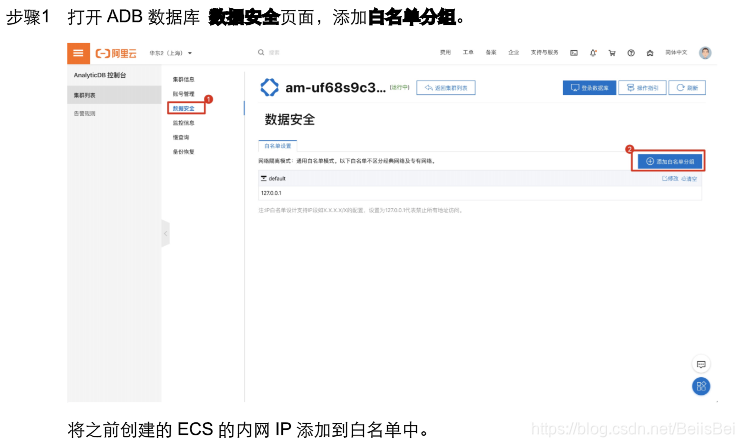Open the 工单 top menu
Screen dimensions: 744x447
[x=468, y=52]
